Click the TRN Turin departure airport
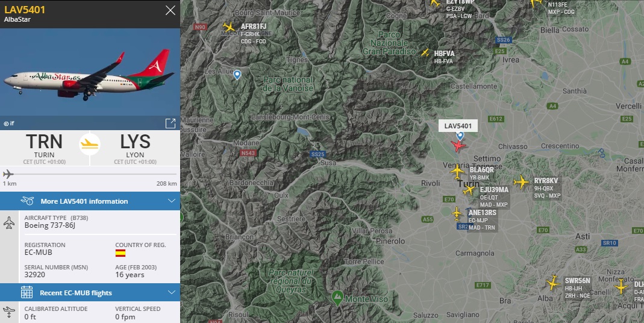Image resolution: width=644 pixels, height=323 pixels. click(45, 148)
